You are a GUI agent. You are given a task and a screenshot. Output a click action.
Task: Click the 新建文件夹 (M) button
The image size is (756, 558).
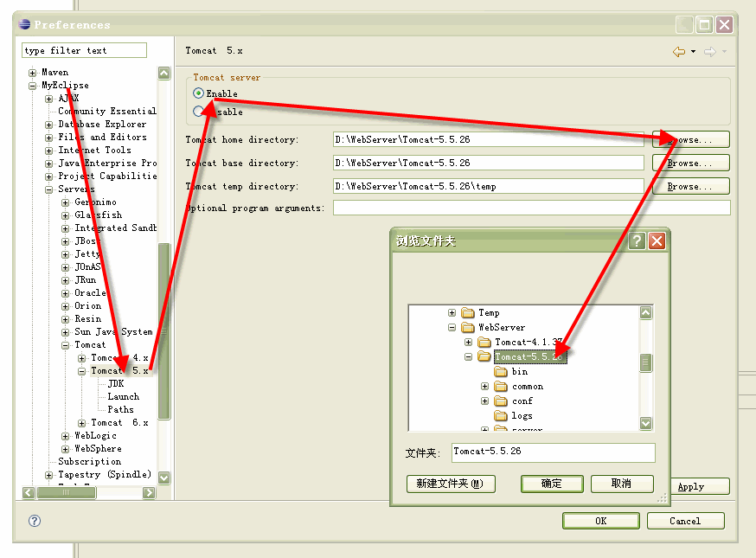tap(451, 484)
